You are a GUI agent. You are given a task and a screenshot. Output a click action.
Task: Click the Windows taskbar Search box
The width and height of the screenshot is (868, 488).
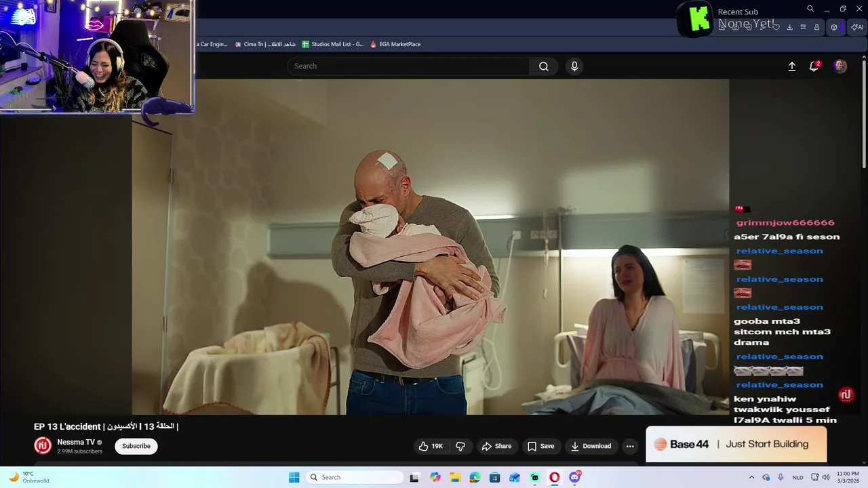(354, 477)
